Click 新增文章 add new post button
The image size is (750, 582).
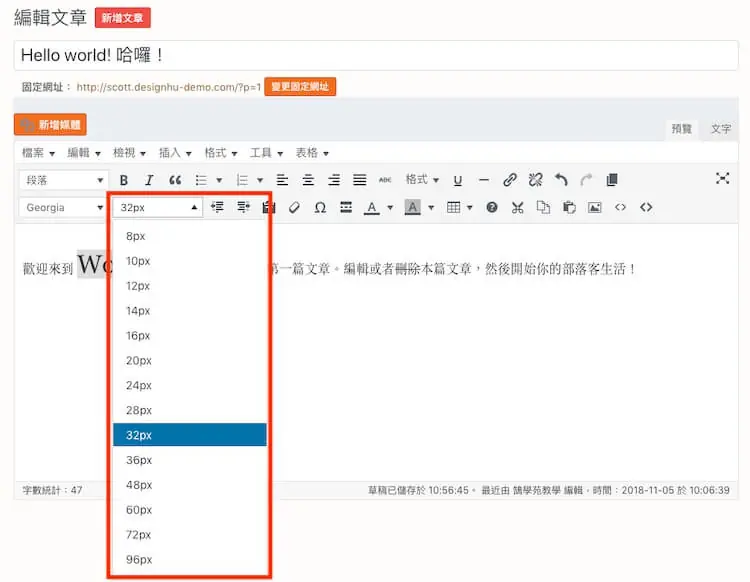click(123, 18)
